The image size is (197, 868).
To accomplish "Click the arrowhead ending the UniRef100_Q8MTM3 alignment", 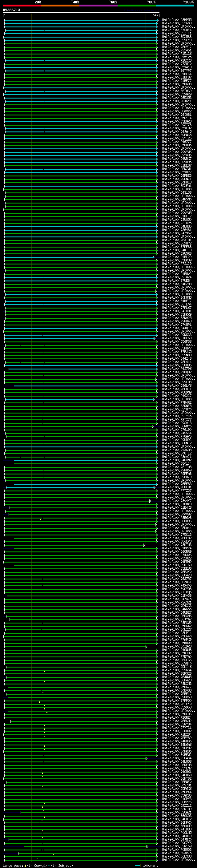I will (x=144, y=545).
